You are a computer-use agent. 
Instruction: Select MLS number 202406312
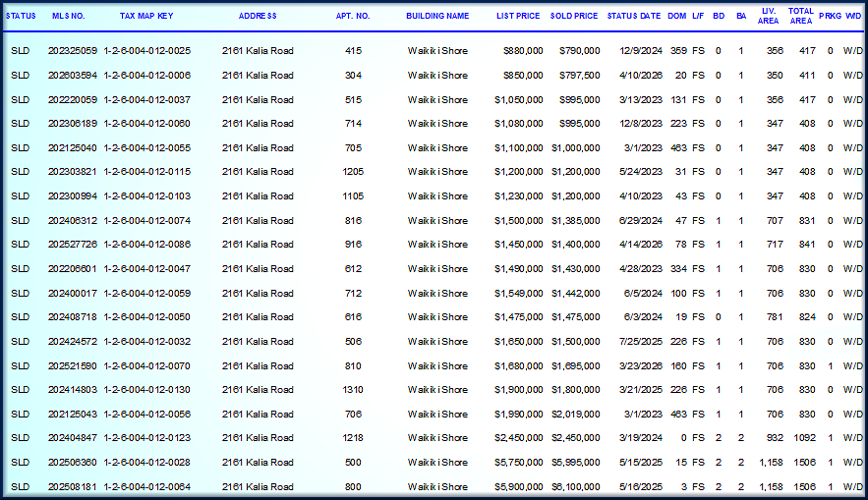(73, 221)
